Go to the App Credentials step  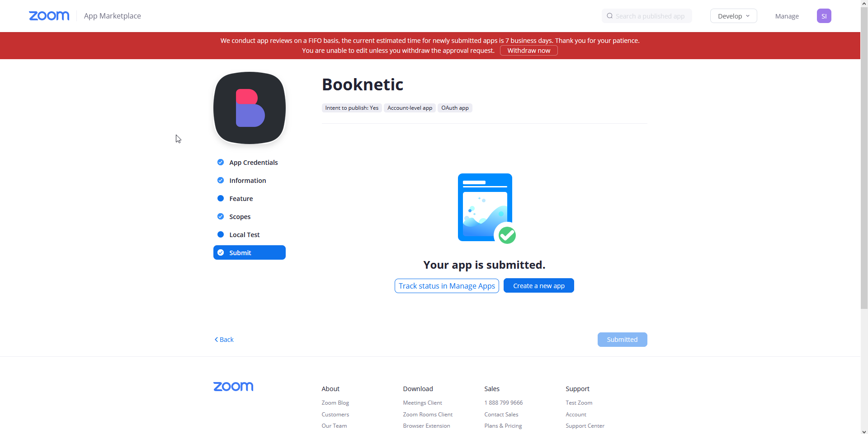tap(250, 163)
